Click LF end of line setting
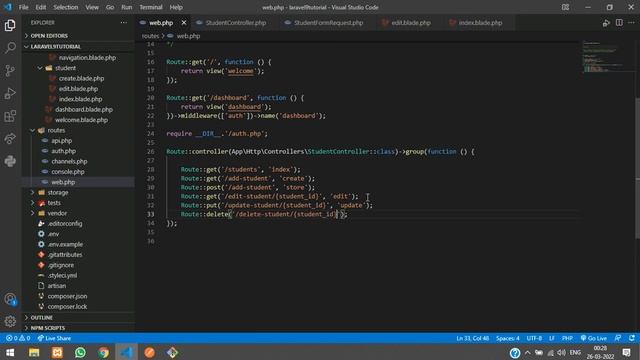 pyautogui.click(x=551, y=338)
